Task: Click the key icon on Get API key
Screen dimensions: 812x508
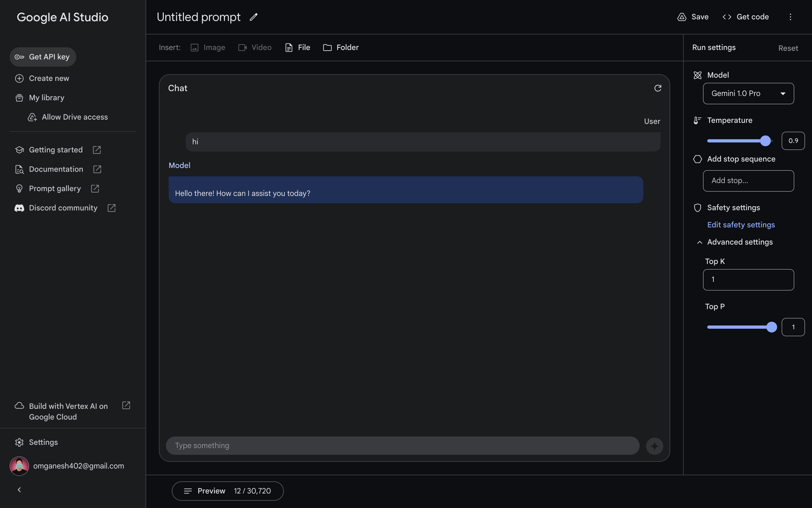Action: coord(19,57)
